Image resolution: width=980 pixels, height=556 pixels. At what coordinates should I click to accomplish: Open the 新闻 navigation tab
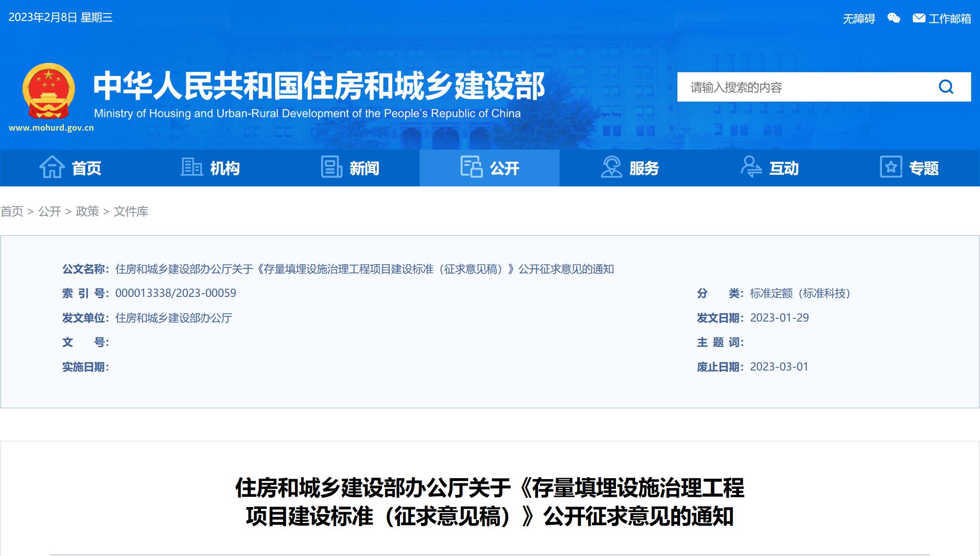pyautogui.click(x=350, y=168)
